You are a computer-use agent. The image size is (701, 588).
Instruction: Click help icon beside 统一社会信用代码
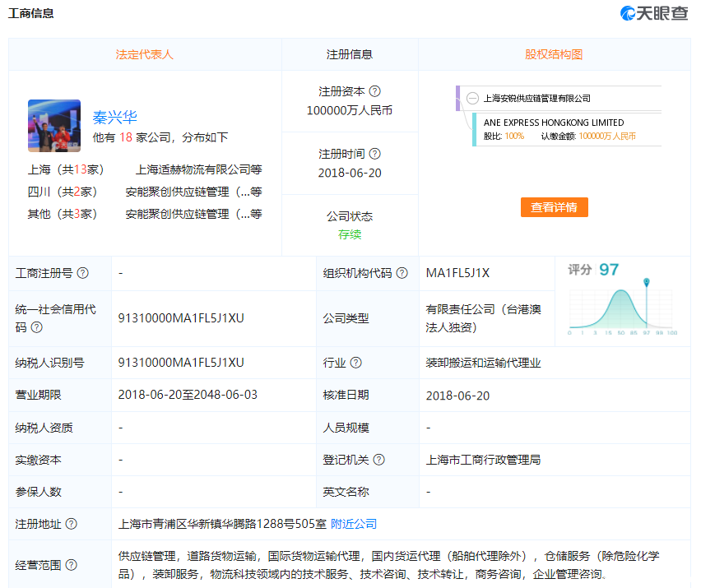point(37,327)
